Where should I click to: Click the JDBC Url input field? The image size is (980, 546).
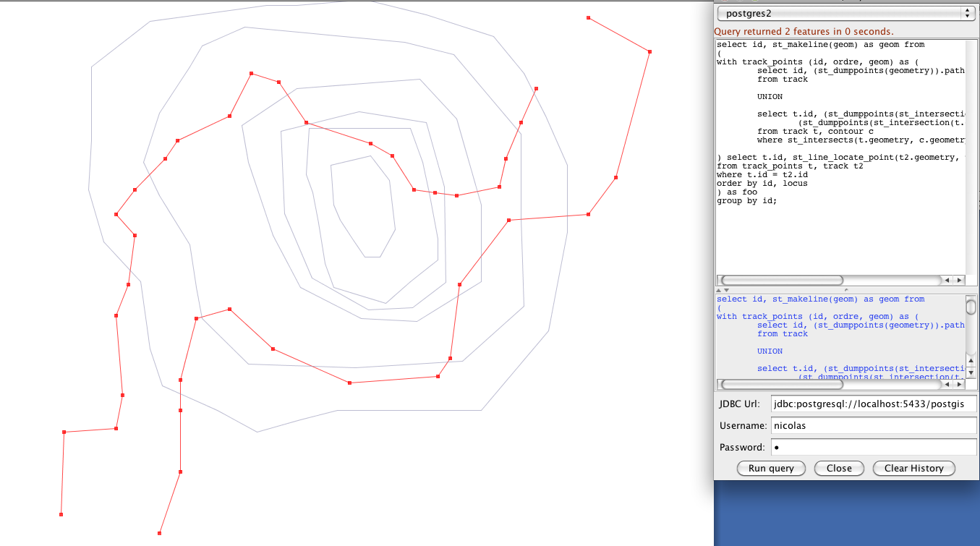873,404
